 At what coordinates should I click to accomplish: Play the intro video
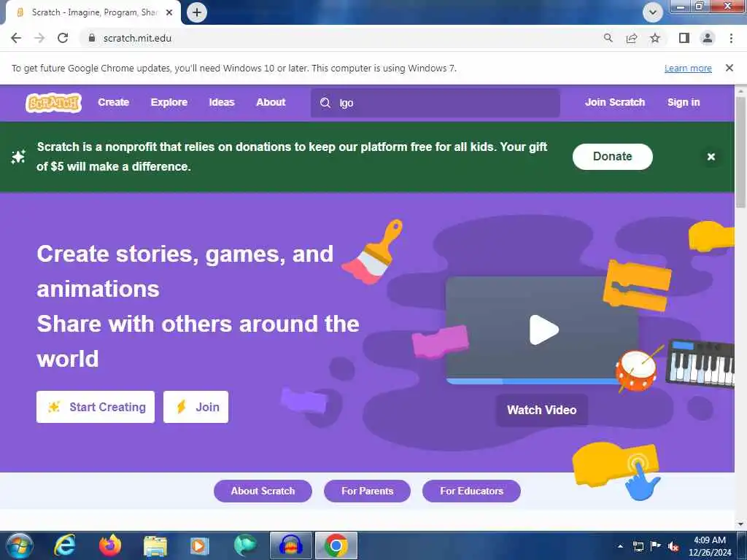(x=543, y=330)
